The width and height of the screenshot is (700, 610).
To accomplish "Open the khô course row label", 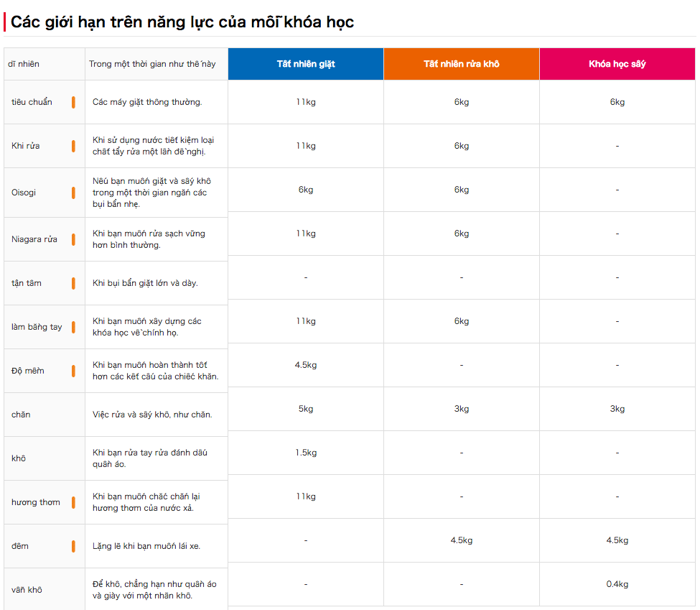I will (x=19, y=458).
